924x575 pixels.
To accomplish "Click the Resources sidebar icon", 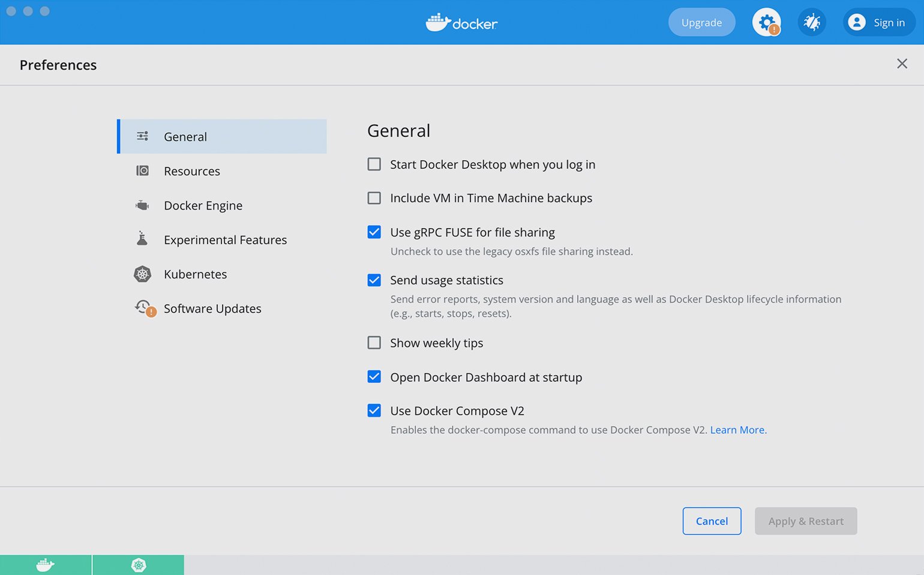I will click(142, 171).
